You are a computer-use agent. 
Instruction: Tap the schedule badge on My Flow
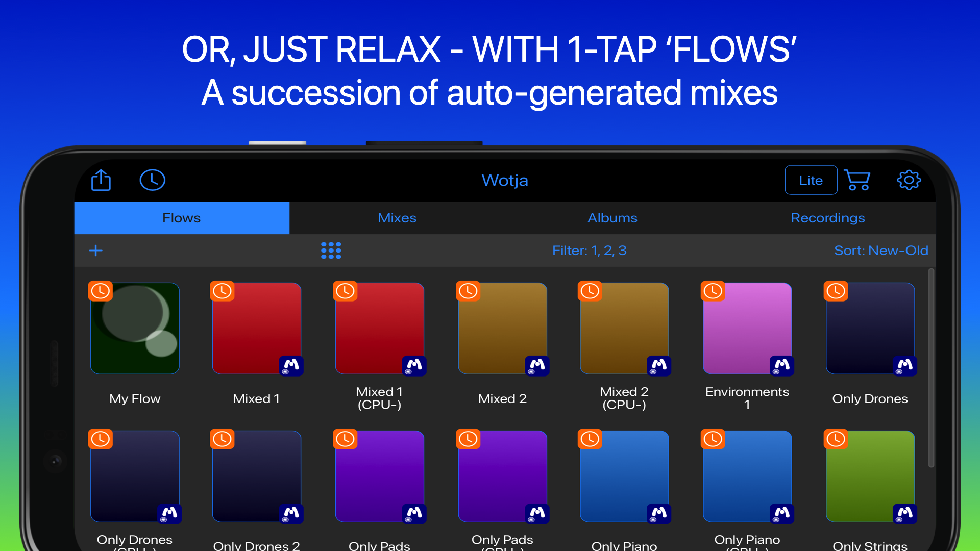pyautogui.click(x=100, y=291)
